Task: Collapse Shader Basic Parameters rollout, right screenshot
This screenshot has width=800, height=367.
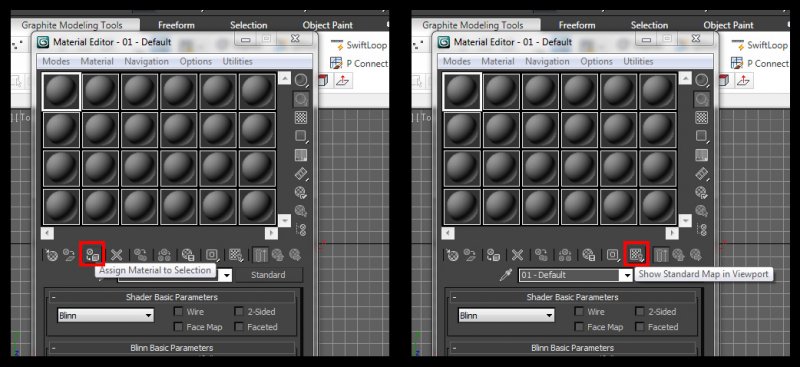Action: 571,297
